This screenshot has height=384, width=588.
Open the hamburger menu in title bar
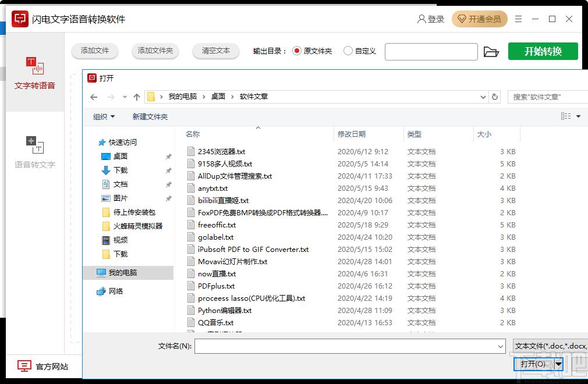[x=518, y=19]
